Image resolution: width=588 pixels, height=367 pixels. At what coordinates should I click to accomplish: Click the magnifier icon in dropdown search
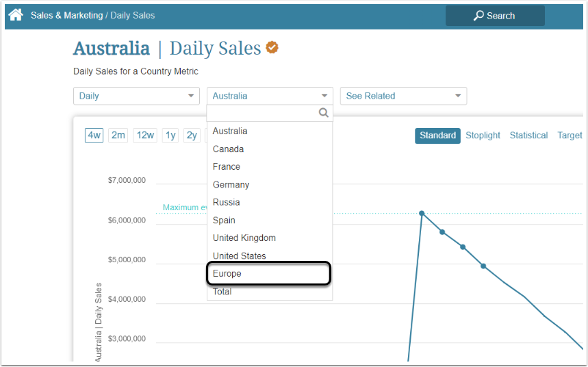[x=324, y=113]
